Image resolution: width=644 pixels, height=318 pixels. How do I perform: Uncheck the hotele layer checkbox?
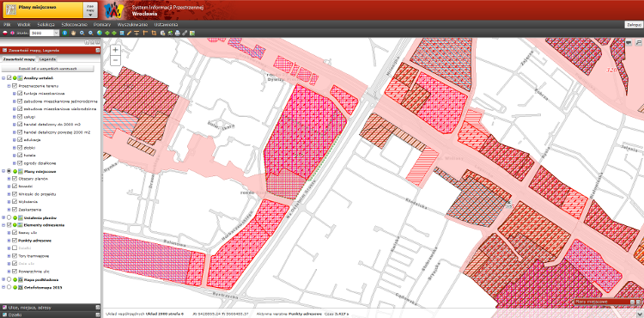(20, 156)
